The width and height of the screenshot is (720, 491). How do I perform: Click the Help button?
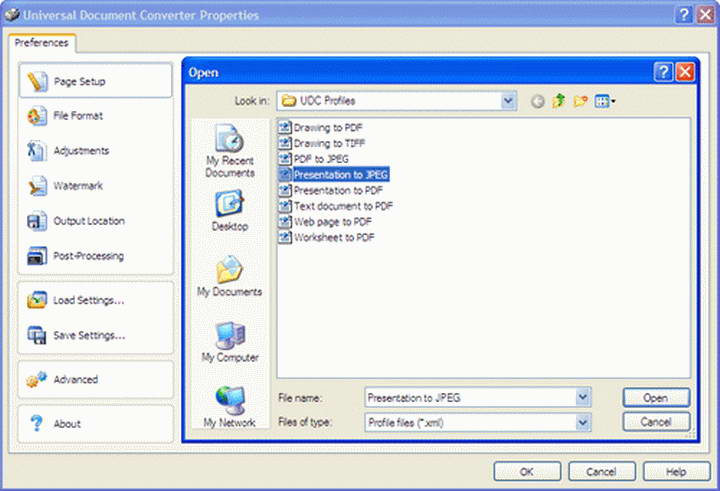click(676, 472)
